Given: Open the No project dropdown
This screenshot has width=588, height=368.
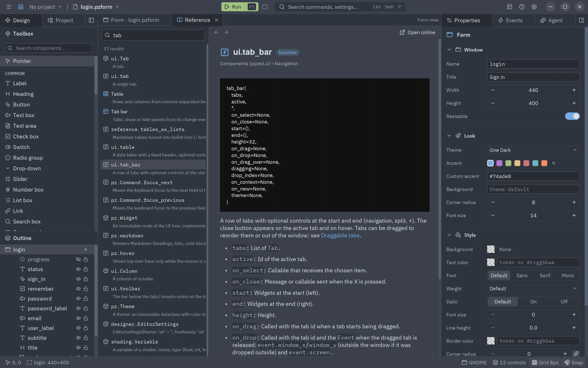Looking at the screenshot, I should tap(46, 7).
